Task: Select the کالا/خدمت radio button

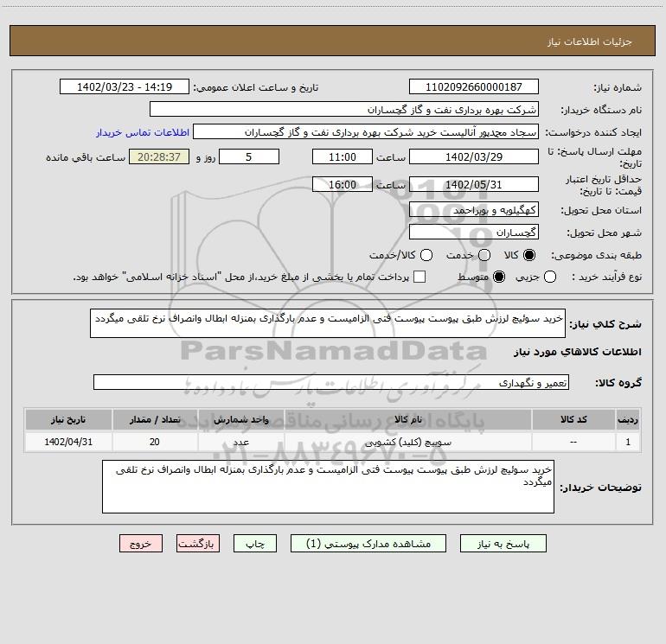Action: tap(426, 255)
